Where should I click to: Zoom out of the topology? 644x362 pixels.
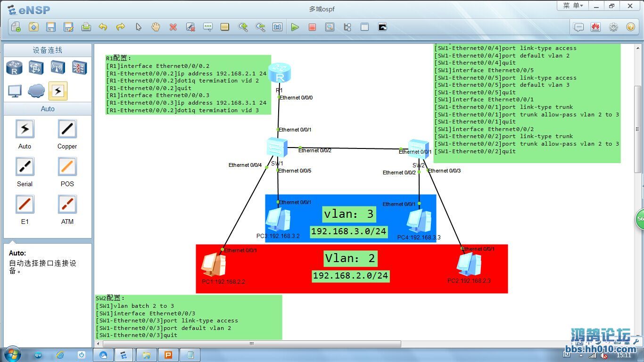click(260, 27)
